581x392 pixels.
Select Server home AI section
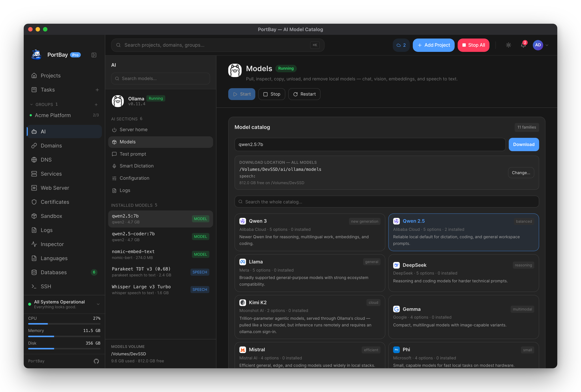click(x=160, y=129)
